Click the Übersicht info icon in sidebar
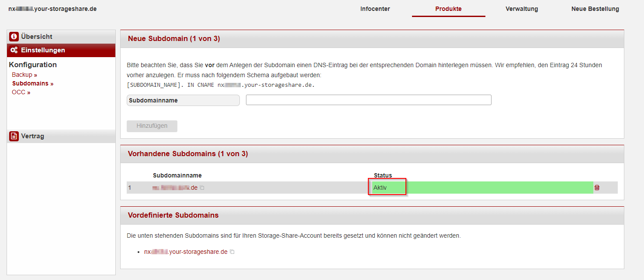 [14, 37]
